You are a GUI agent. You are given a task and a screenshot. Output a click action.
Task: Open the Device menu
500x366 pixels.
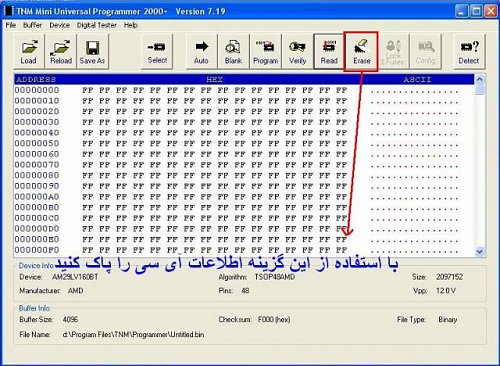59,25
